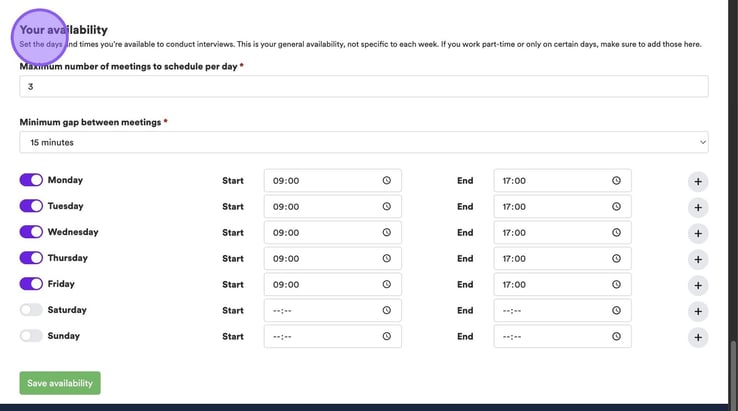Click the plus icon for Monday

pos(698,182)
